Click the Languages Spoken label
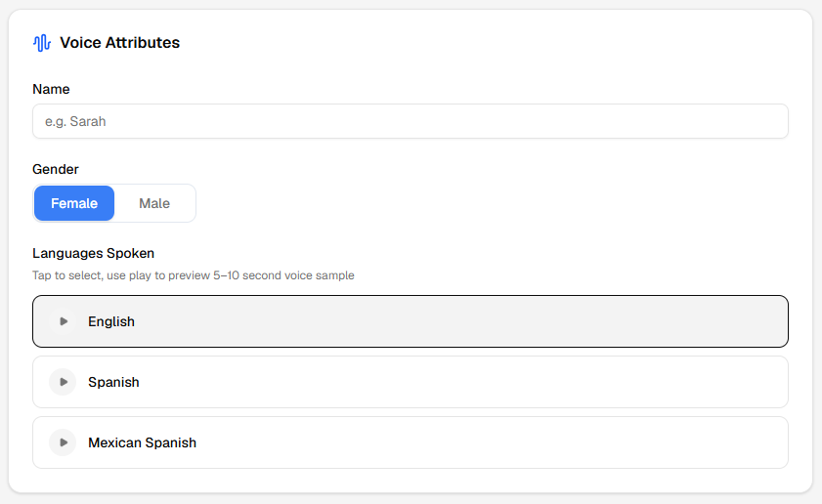Screen dimensions: 822x504 [94, 253]
